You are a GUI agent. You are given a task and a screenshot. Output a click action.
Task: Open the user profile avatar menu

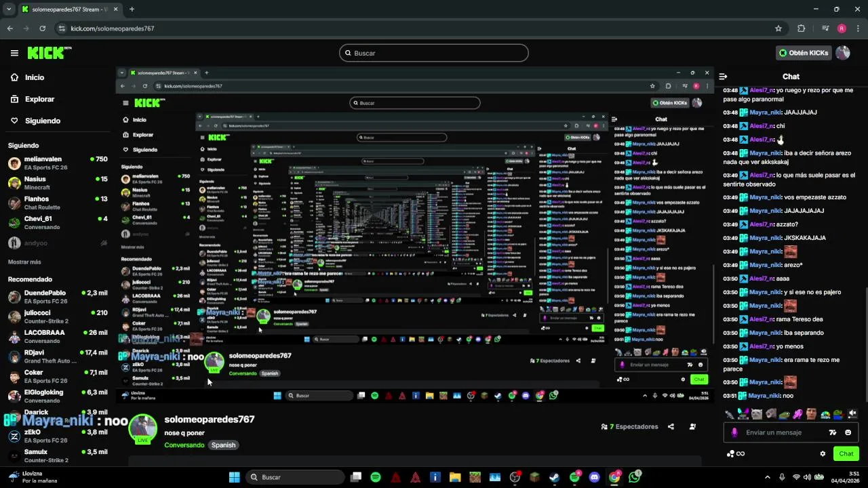pyautogui.click(x=843, y=53)
